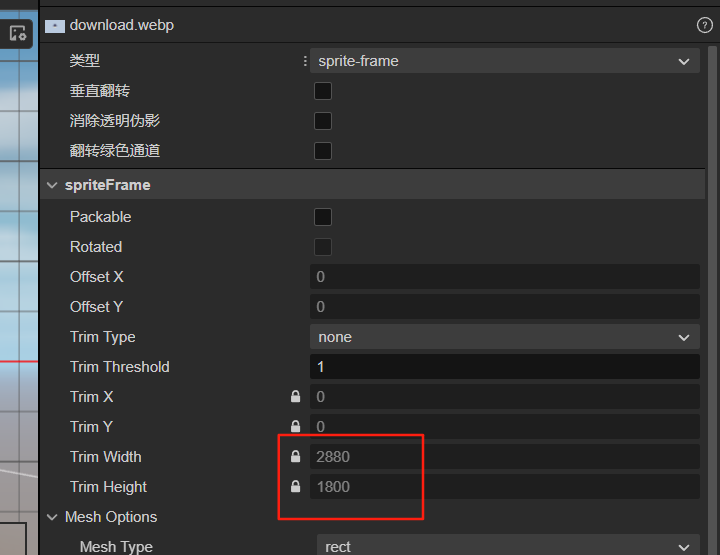Screen dimensions: 720x555
Task: Click the lock icon beside Trim Width
Action: point(295,456)
